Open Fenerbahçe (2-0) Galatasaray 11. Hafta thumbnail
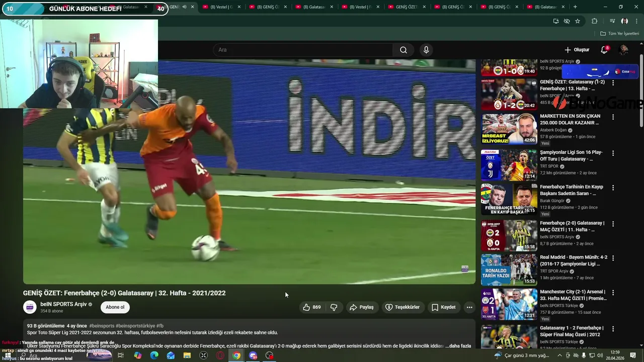The image size is (644, 362). pyautogui.click(x=509, y=235)
